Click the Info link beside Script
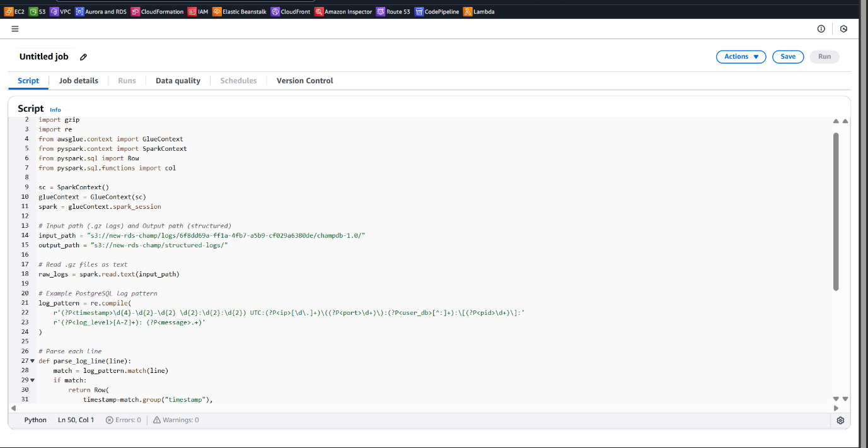Image resolution: width=868 pixels, height=448 pixels. point(55,110)
